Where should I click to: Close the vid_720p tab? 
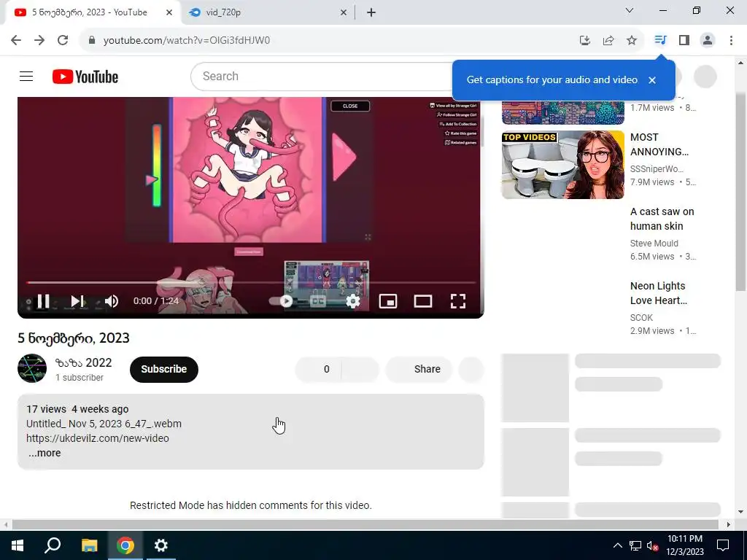coord(344,12)
